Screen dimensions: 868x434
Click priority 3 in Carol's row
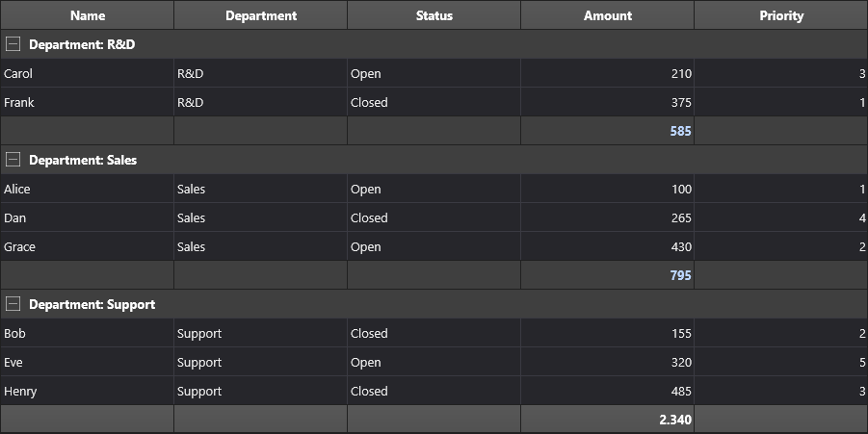pyautogui.click(x=781, y=73)
